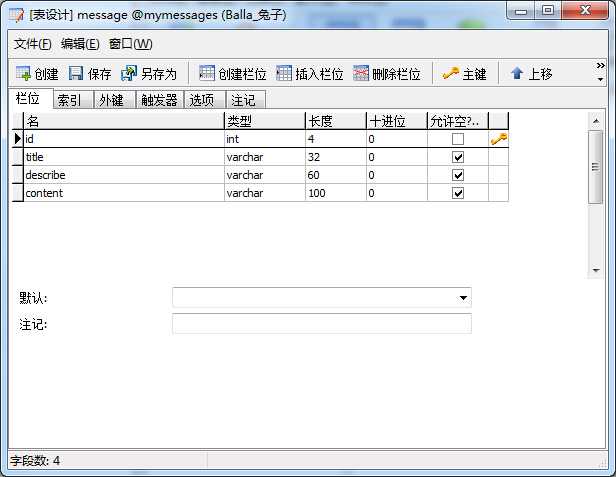Image resolution: width=616 pixels, height=477 pixels.
Task: Switch to the 触发器 tab
Action: tap(159, 100)
